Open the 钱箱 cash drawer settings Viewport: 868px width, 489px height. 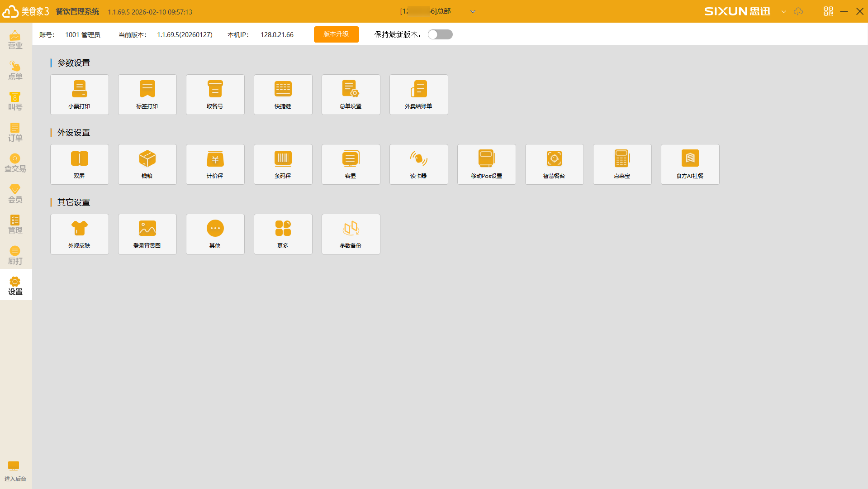point(147,164)
